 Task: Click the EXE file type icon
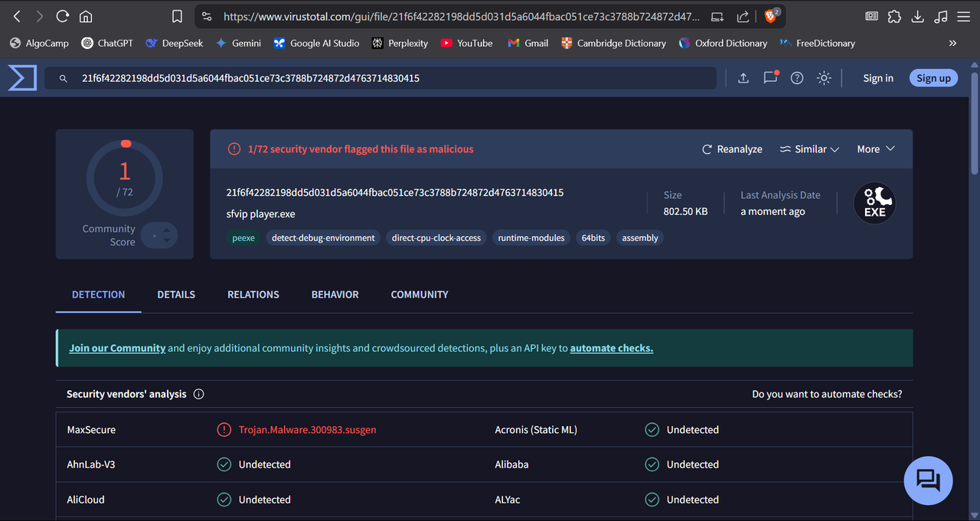tap(874, 203)
